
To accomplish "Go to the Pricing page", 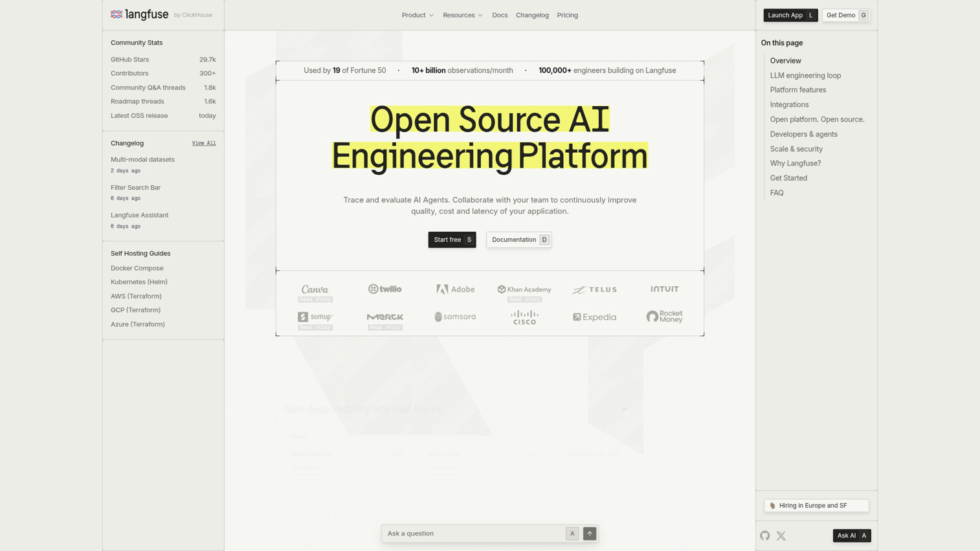I will [x=568, y=15].
